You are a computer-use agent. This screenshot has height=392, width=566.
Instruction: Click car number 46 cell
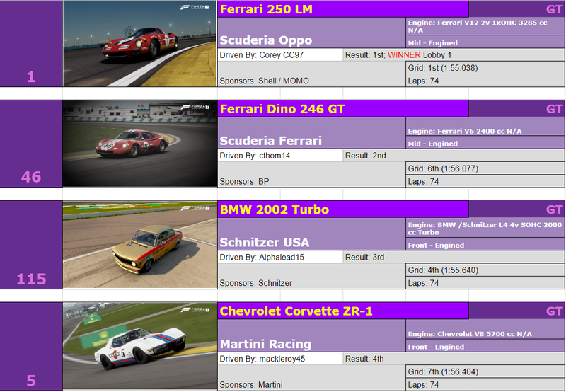pos(31,144)
